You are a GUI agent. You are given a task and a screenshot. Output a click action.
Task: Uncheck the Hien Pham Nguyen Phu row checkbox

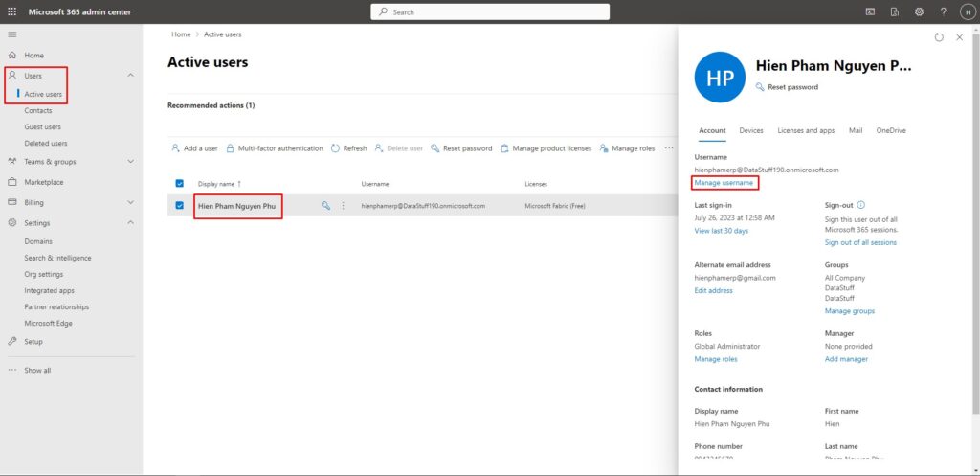[179, 205]
